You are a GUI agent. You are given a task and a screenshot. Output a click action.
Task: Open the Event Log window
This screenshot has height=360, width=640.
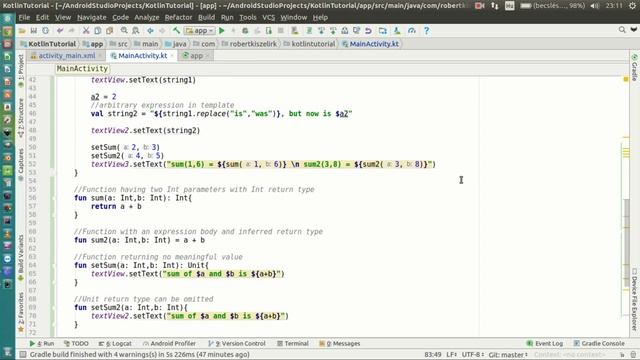[x=545, y=343]
